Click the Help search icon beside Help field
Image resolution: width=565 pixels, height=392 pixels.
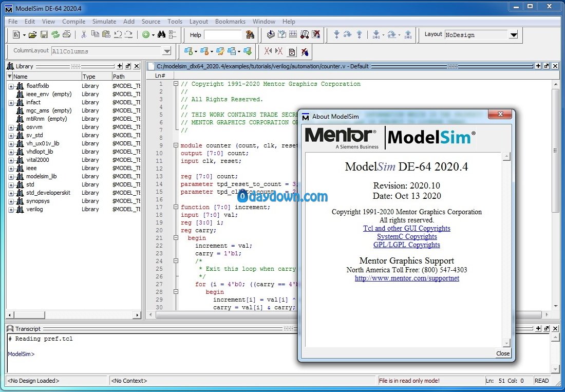pos(250,34)
